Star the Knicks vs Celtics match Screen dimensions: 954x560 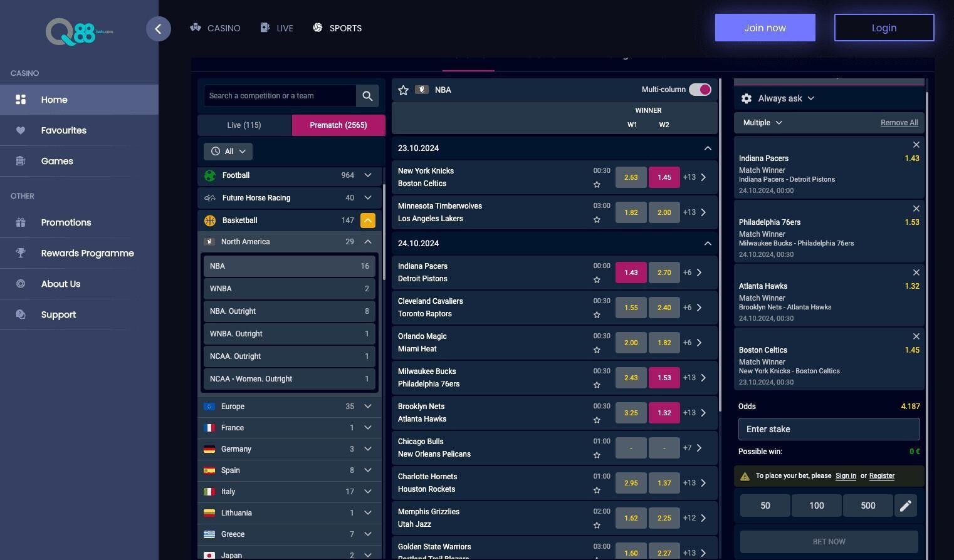(x=597, y=184)
